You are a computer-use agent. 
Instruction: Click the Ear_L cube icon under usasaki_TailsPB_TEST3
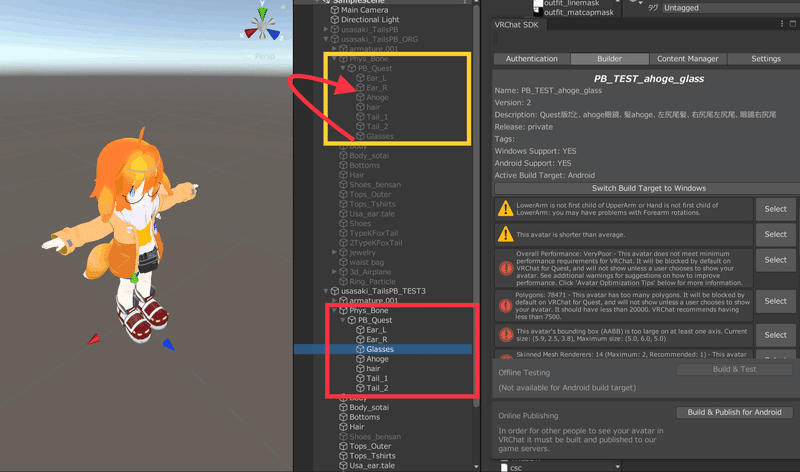point(360,330)
